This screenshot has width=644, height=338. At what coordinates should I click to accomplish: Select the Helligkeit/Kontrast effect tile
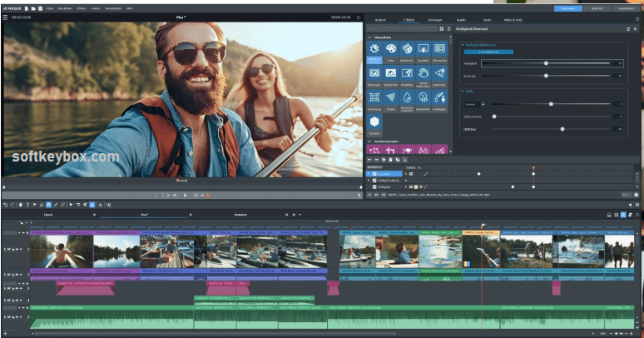point(374,52)
